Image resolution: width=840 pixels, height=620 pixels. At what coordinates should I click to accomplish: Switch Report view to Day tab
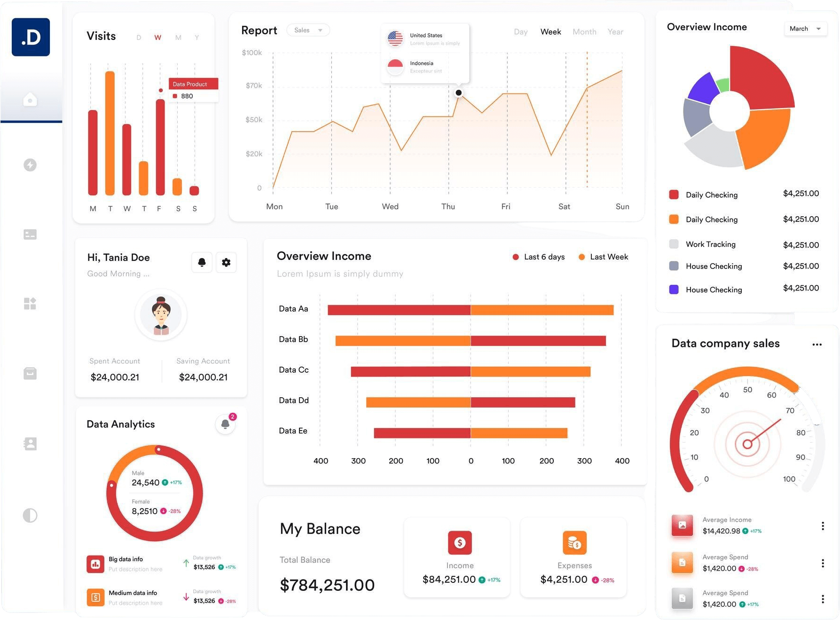[520, 32]
